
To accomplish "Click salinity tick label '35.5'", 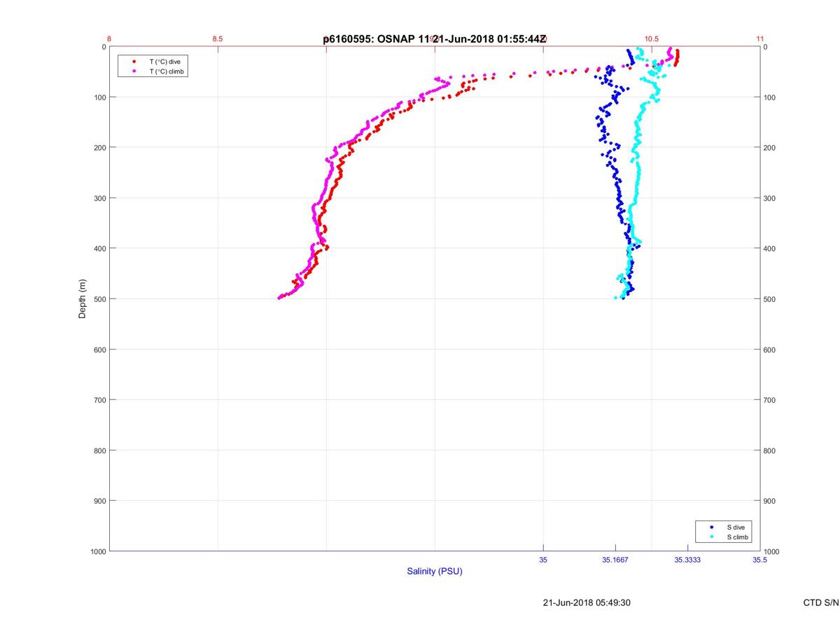I will click(x=760, y=560).
